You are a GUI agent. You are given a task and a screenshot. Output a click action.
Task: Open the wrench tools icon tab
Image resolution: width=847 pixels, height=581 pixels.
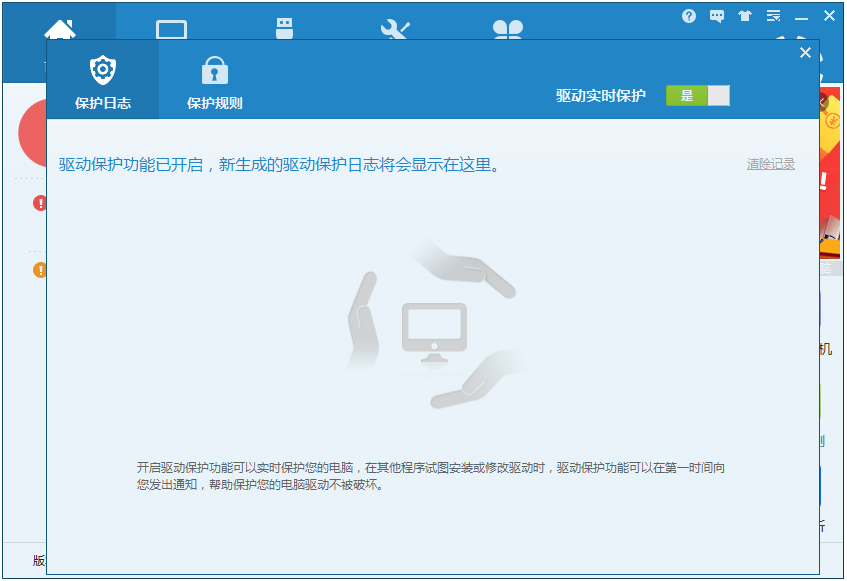click(x=395, y=29)
